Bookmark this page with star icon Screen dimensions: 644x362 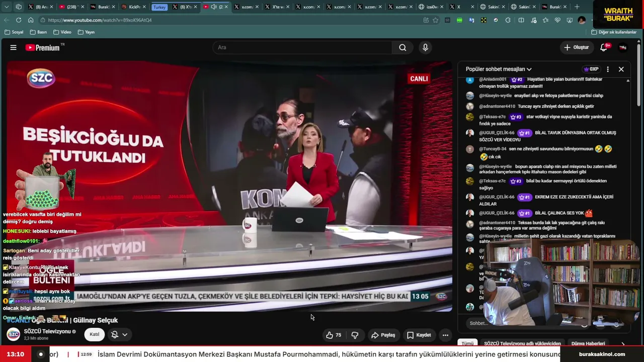(x=435, y=20)
